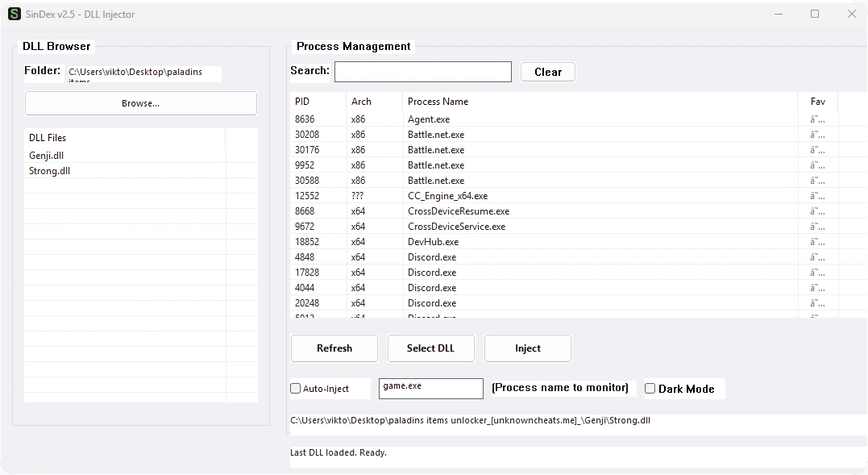The image size is (868, 475).
Task: Sort by Arch column header
Action: [374, 102]
